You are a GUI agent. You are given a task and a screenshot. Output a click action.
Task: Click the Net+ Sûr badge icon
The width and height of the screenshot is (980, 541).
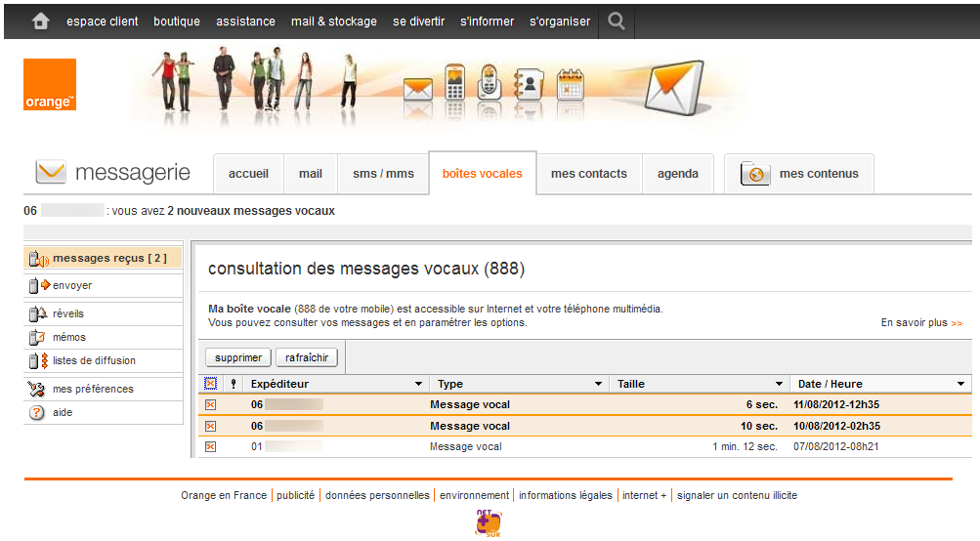(489, 523)
